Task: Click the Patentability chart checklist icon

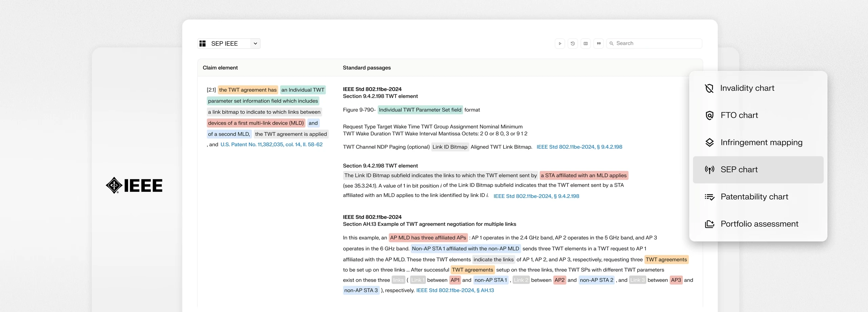Action: coord(709,197)
